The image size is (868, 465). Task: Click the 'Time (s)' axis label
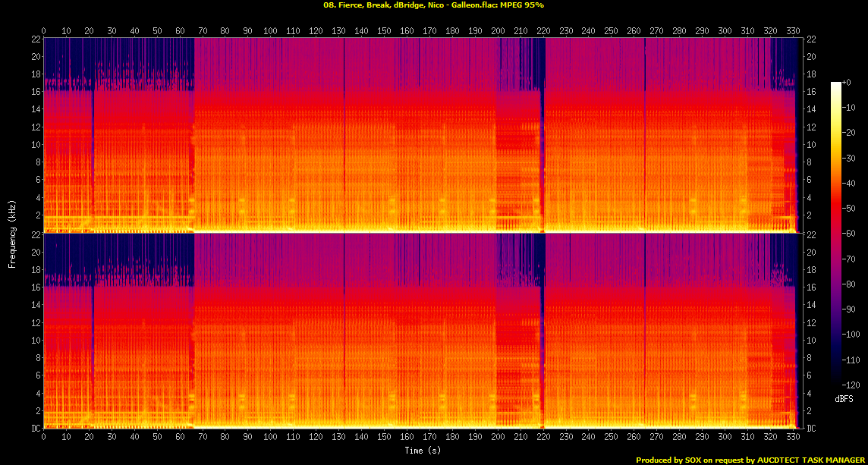[423, 451]
